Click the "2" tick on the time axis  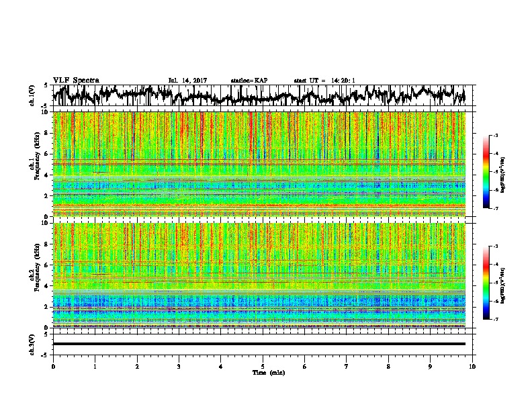(x=137, y=367)
